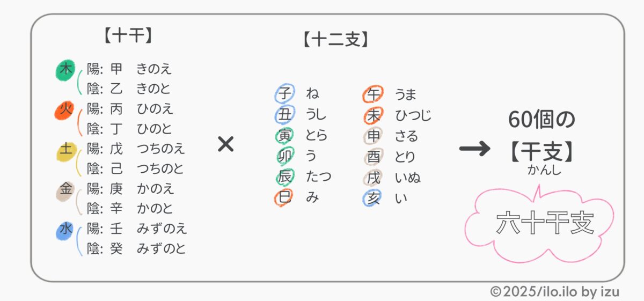Image resolution: width=644 pixels, height=301 pixels.
Task: Click the beige 金 metal element circle
Action: [x=66, y=189]
